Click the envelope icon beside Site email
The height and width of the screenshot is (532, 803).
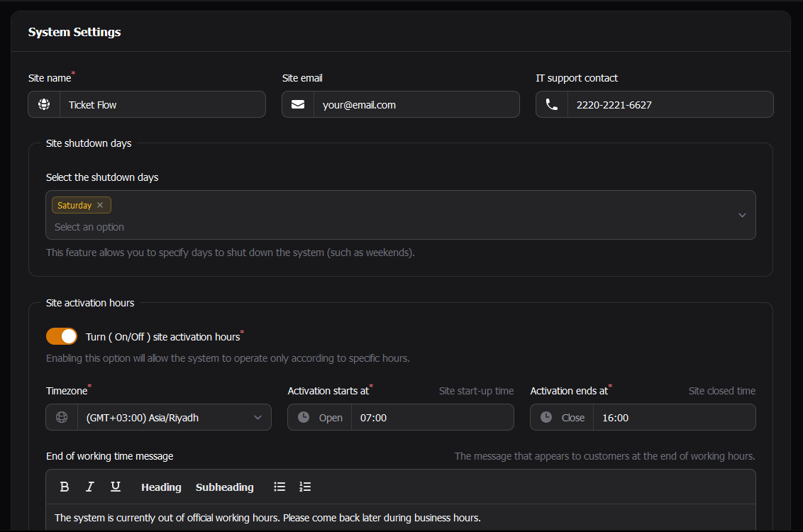coord(298,104)
